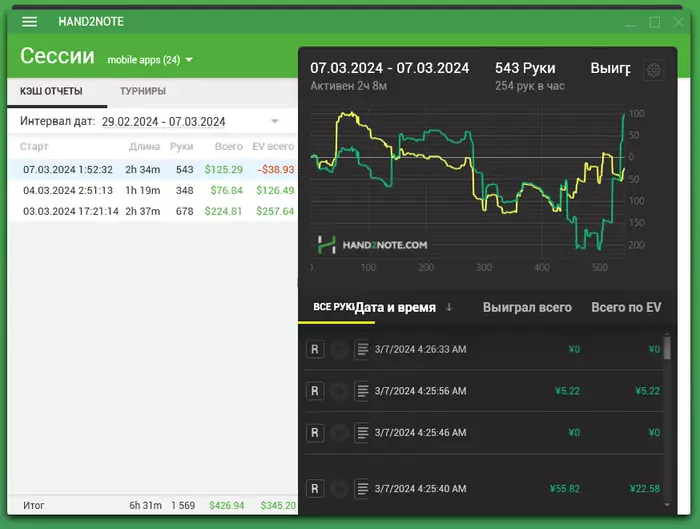This screenshot has height=529, width=700.
Task: Click the hands list scrollbar thumb
Action: coord(667,348)
